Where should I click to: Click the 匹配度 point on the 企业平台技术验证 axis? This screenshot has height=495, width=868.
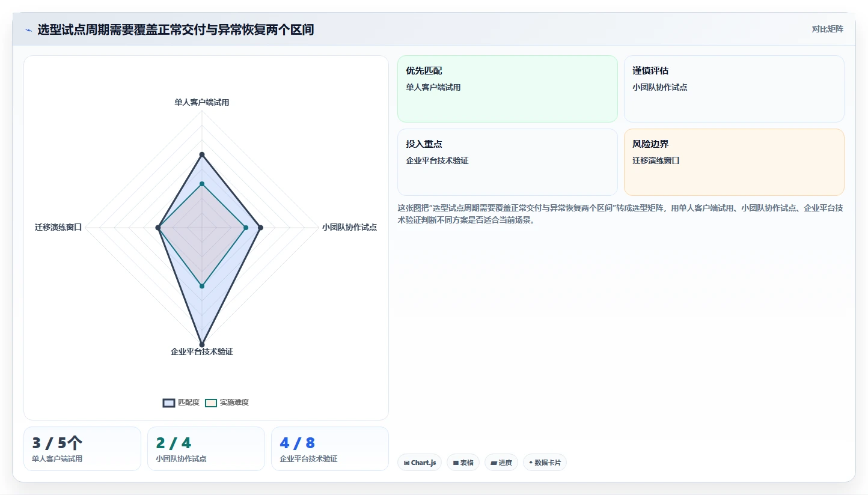pyautogui.click(x=202, y=344)
